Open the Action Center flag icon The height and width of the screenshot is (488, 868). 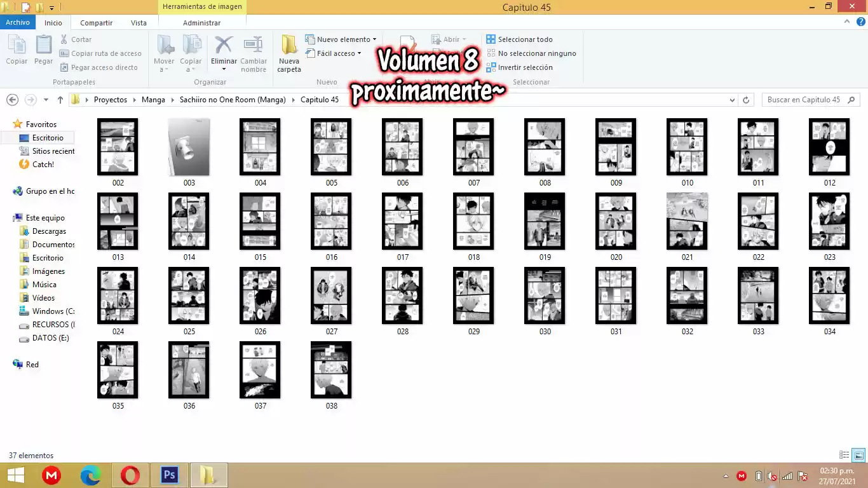(x=803, y=476)
